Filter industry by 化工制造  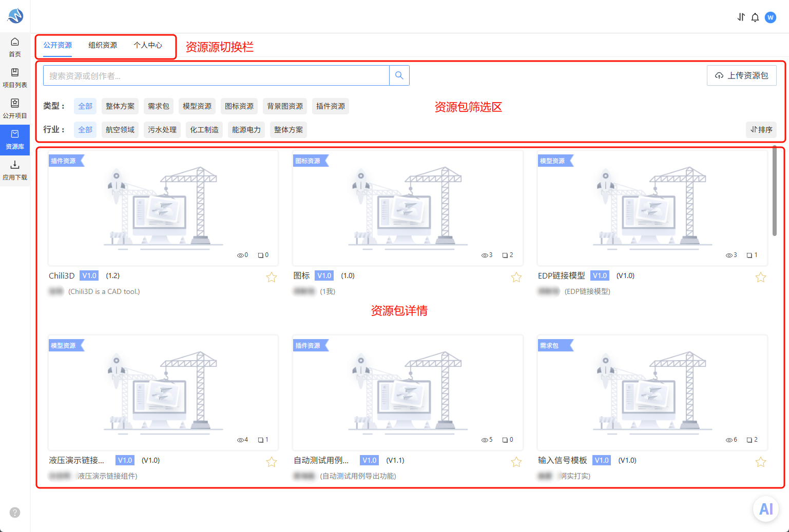point(204,130)
